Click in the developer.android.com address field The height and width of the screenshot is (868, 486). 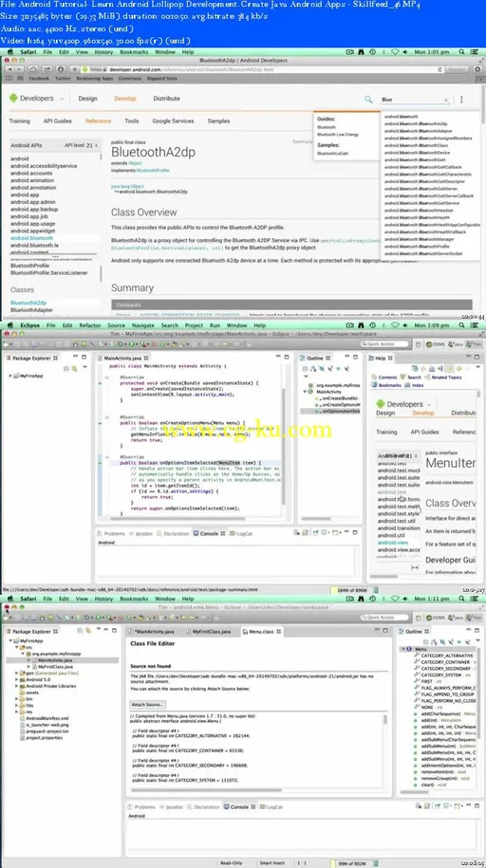[x=260, y=70]
